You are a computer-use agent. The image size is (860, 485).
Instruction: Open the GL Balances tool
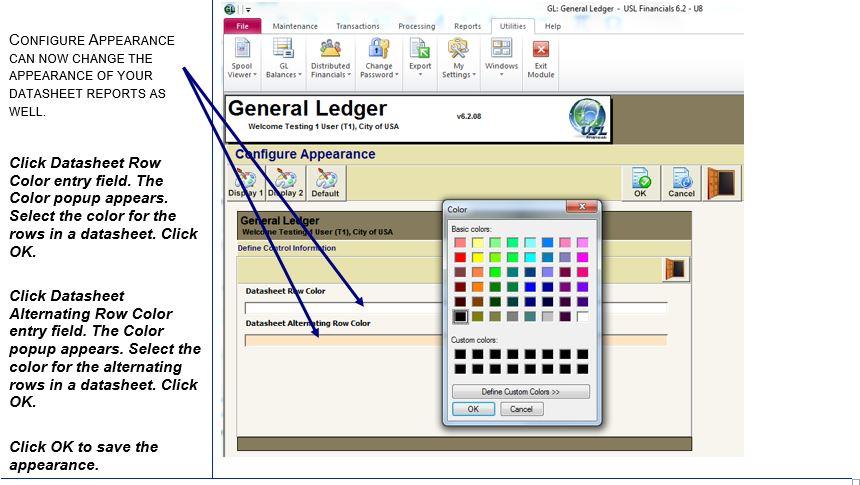[x=283, y=58]
